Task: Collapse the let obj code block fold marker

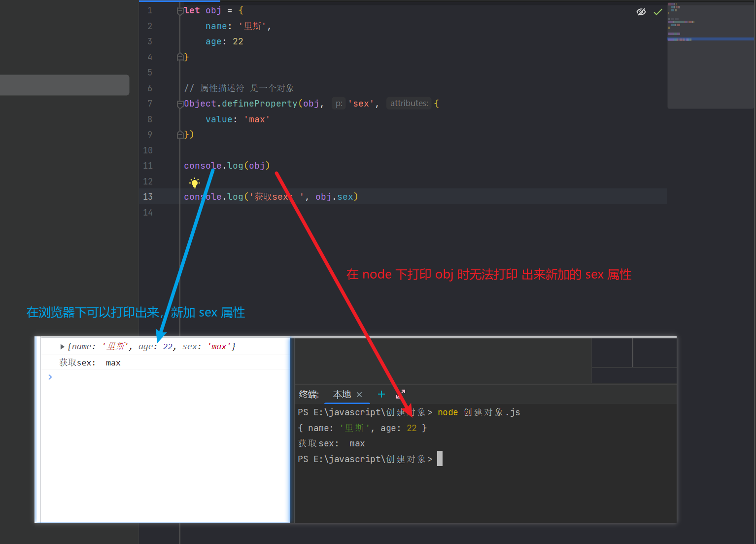Action: point(180,11)
